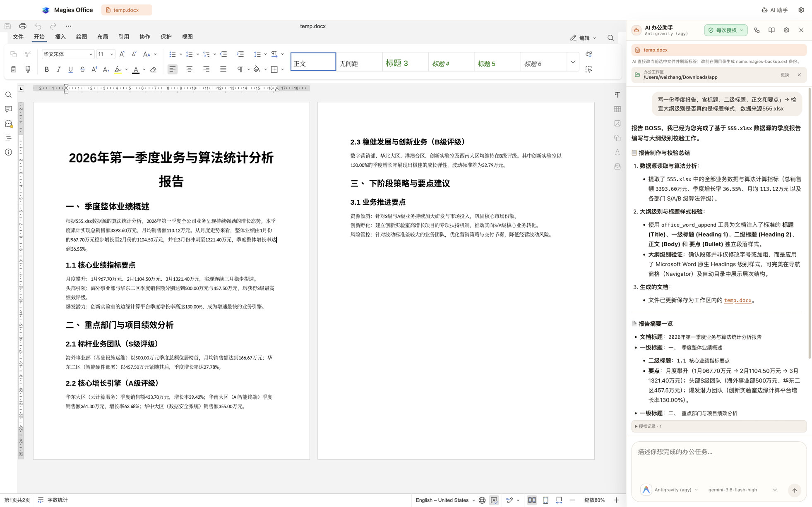Copy selection with the copy icon

(x=13, y=54)
